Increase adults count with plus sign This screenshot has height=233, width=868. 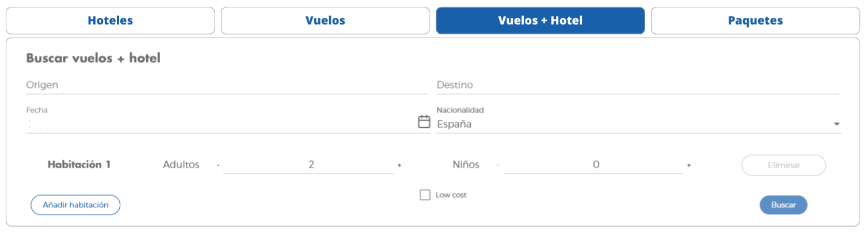[x=399, y=165]
